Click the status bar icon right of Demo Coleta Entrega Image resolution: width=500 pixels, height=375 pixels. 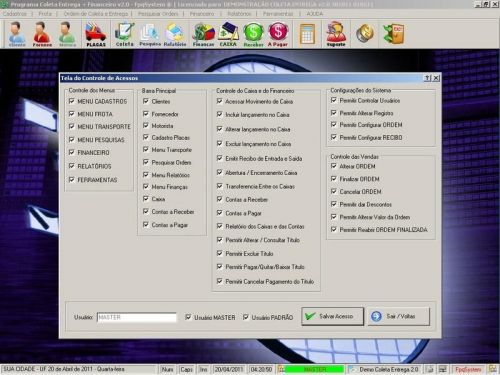pos(430,369)
